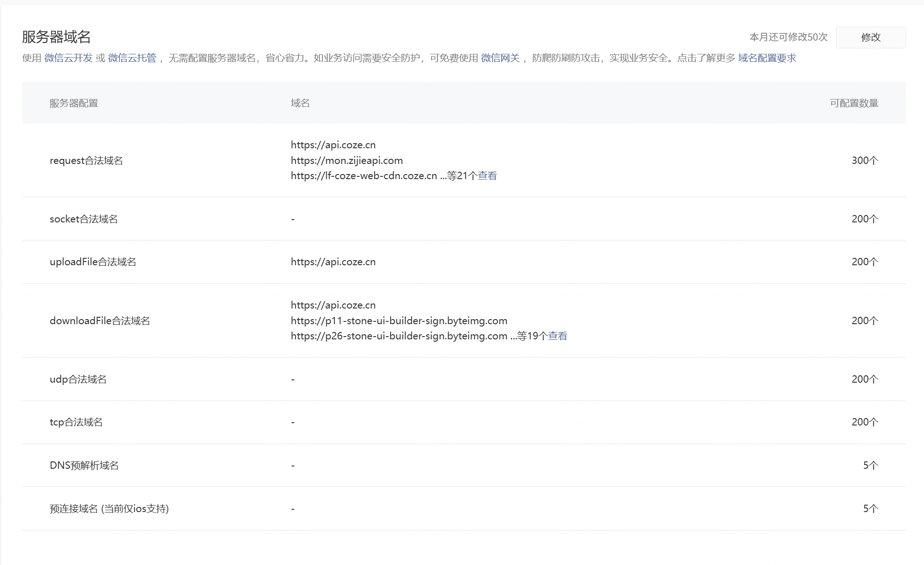Viewport: 924px width, 565px height.
Task: Open the 微信网关 link
Action: [x=500, y=58]
